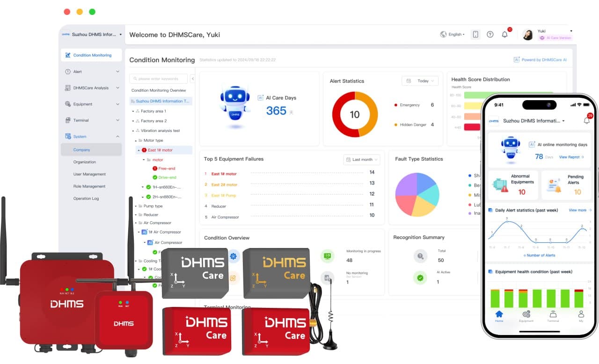
Task: Expand the desktop sidebar Equipment menu chevron
Action: coord(117,104)
